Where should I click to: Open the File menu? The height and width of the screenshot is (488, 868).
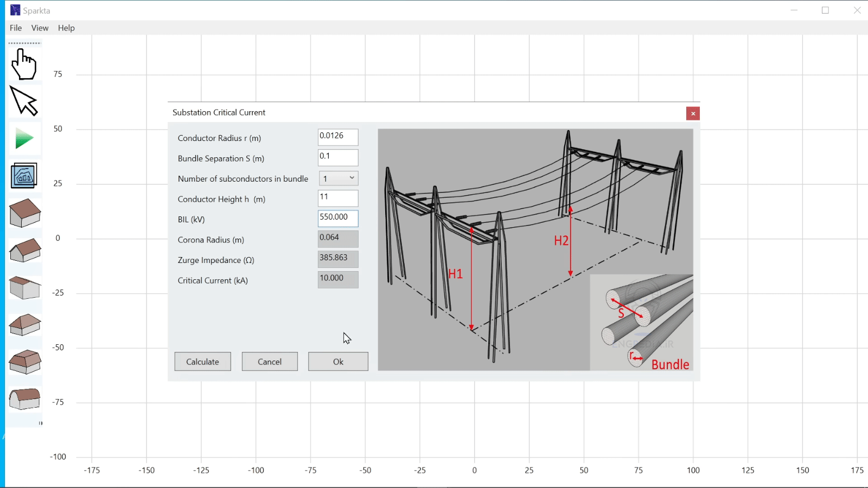coord(16,28)
